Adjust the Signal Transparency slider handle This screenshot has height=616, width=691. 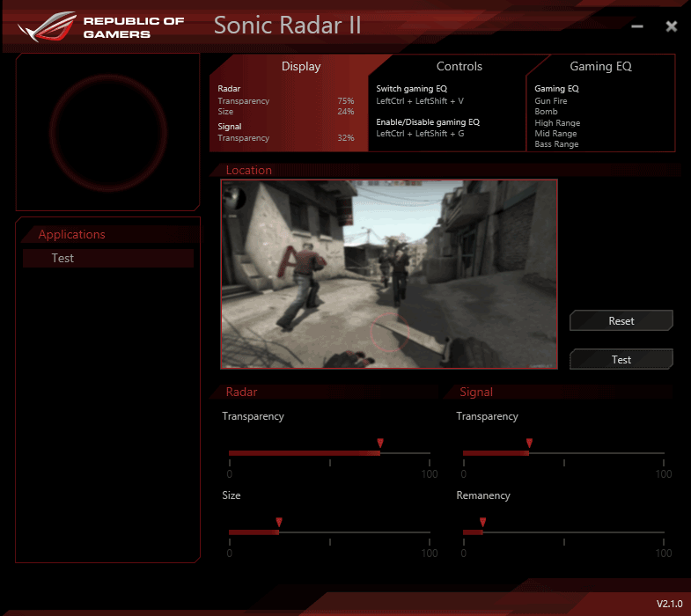click(529, 444)
